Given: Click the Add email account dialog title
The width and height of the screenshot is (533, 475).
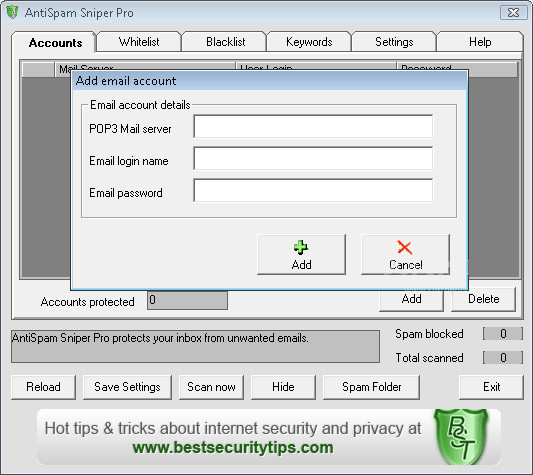Looking at the screenshot, I should (x=126, y=81).
